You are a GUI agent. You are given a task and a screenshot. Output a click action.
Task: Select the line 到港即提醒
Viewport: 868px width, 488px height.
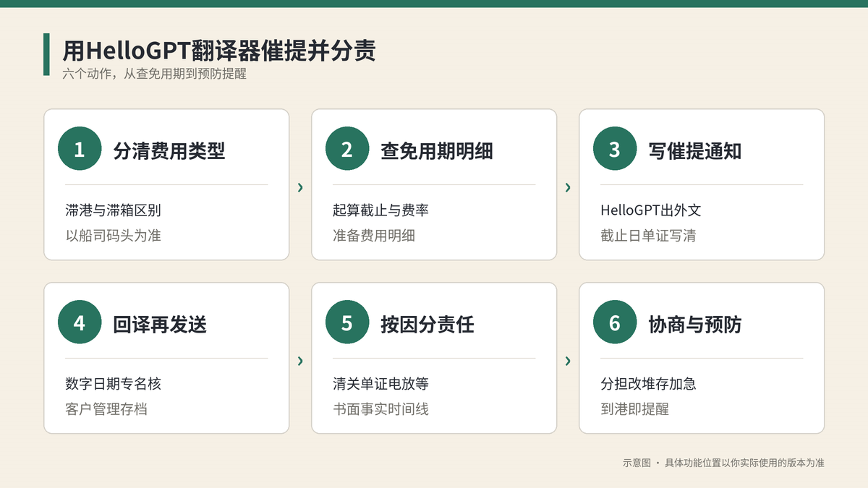(x=634, y=408)
